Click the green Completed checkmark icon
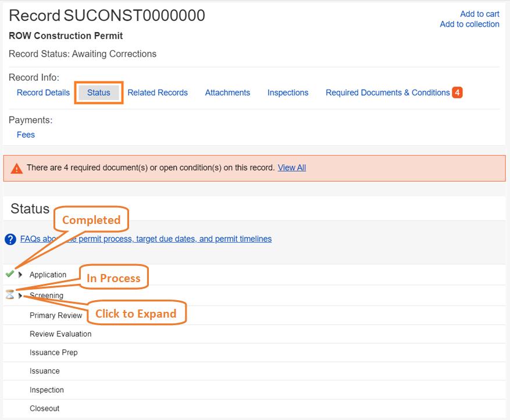The width and height of the screenshot is (510, 420). 9,274
